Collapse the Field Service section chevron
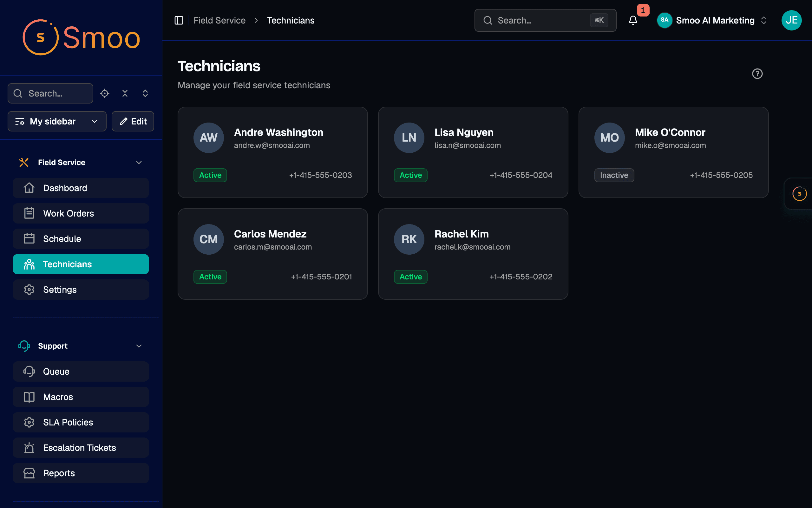Viewport: 812px width, 508px height. (139, 163)
